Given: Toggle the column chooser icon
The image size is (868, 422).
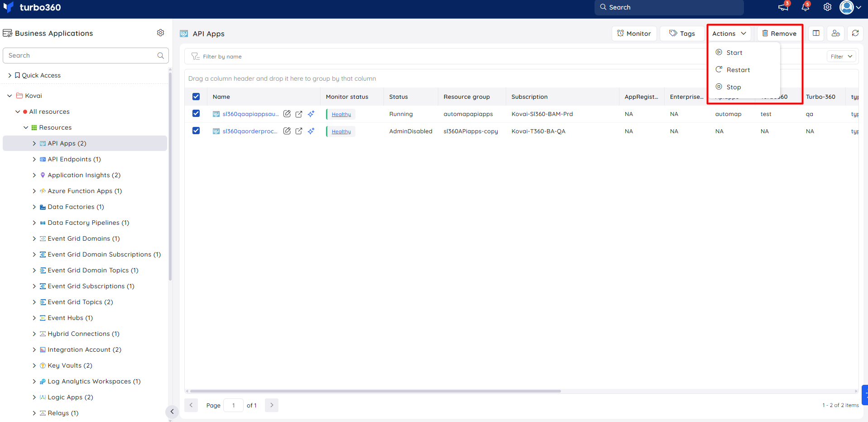Looking at the screenshot, I should pos(816,33).
